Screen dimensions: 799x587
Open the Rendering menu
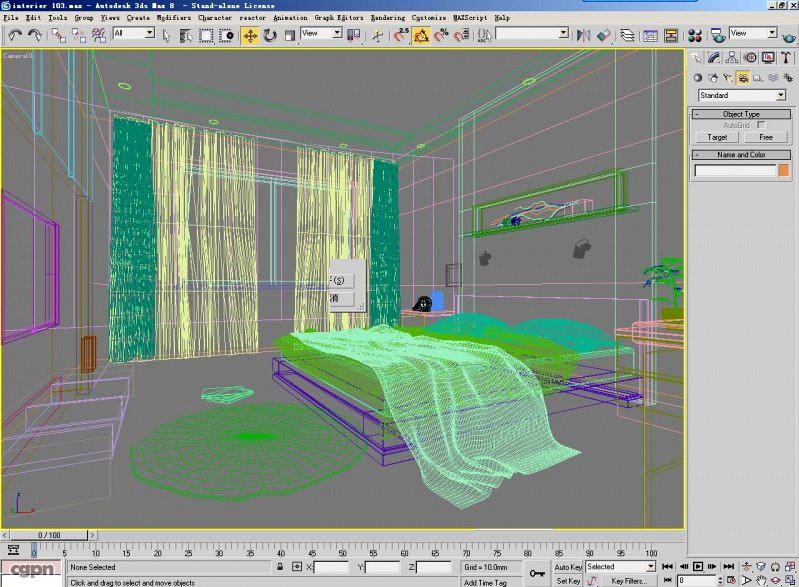pos(388,17)
